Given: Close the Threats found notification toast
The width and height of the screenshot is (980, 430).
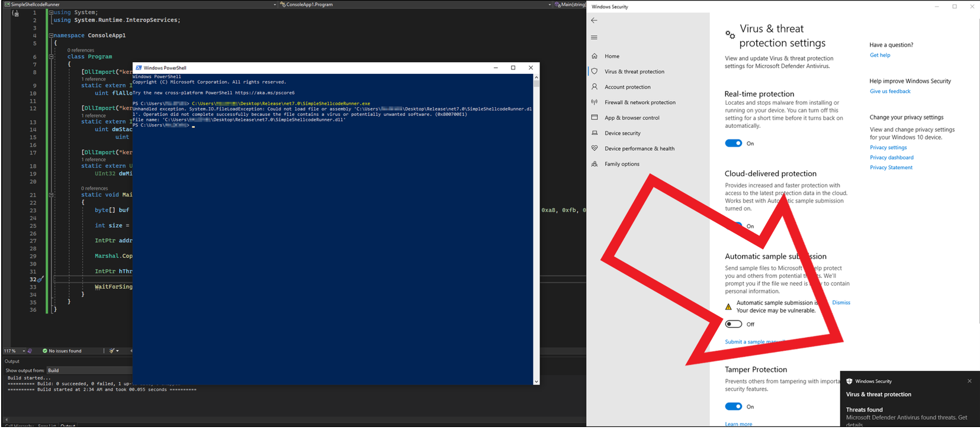Looking at the screenshot, I should pyautogui.click(x=969, y=381).
